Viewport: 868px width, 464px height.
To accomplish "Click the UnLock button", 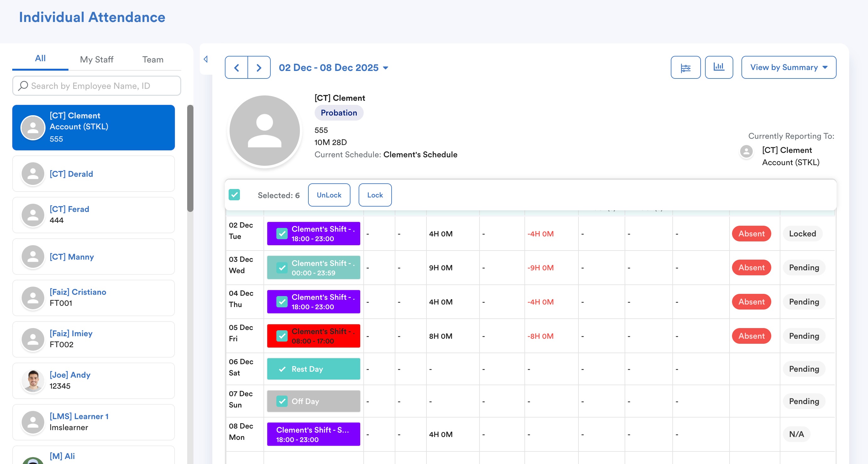I will pyautogui.click(x=328, y=195).
